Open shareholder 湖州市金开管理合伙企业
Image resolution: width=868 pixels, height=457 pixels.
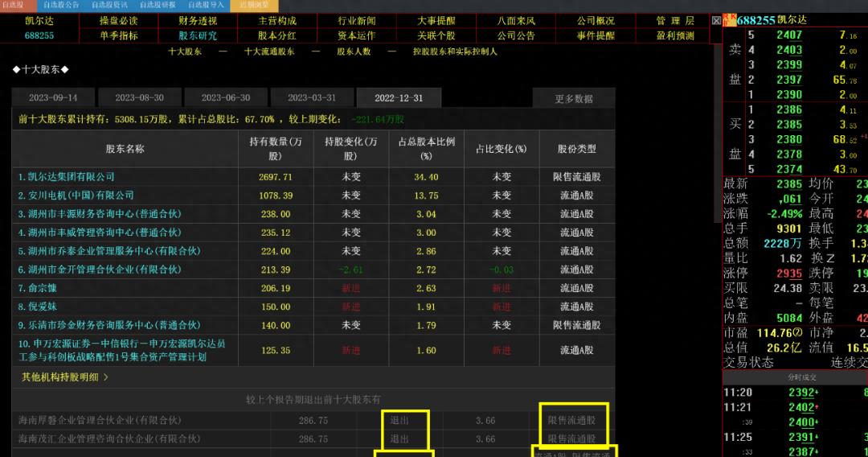coord(100,270)
